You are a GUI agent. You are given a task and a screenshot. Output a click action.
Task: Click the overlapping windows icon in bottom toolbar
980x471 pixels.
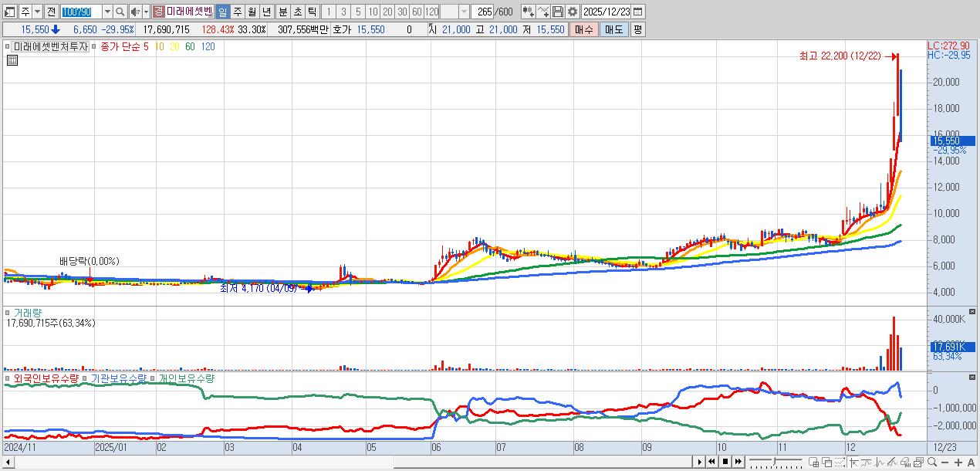pos(826,462)
